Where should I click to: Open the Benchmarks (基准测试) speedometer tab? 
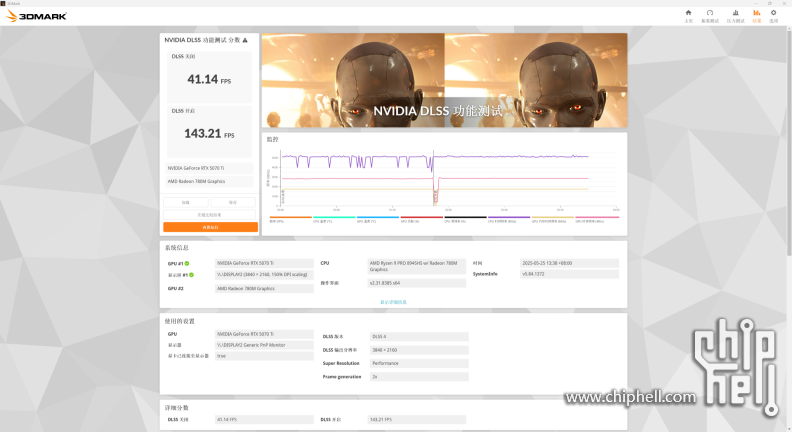pos(710,16)
